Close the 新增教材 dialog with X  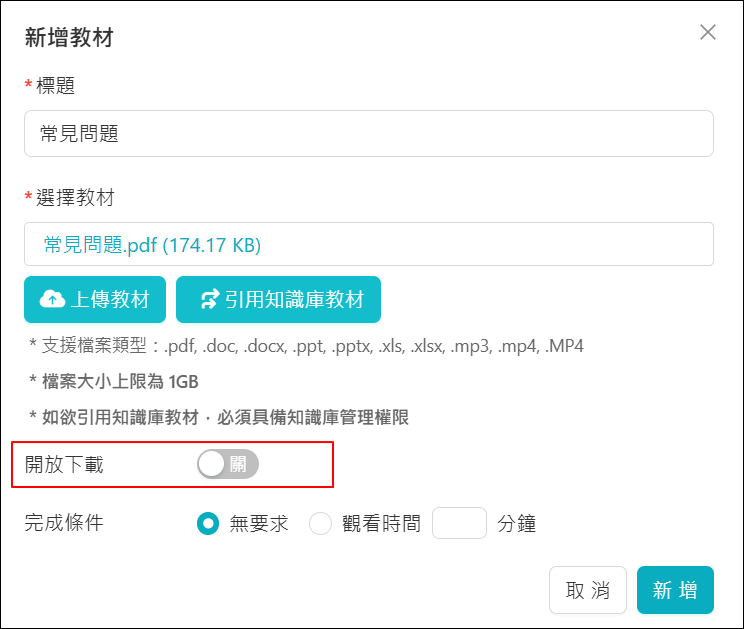point(708,32)
